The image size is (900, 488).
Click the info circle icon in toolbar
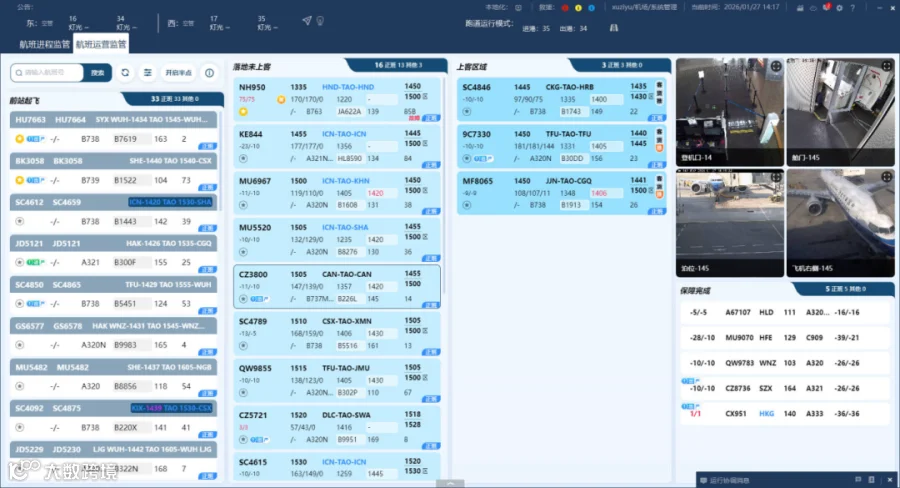tap(210, 73)
